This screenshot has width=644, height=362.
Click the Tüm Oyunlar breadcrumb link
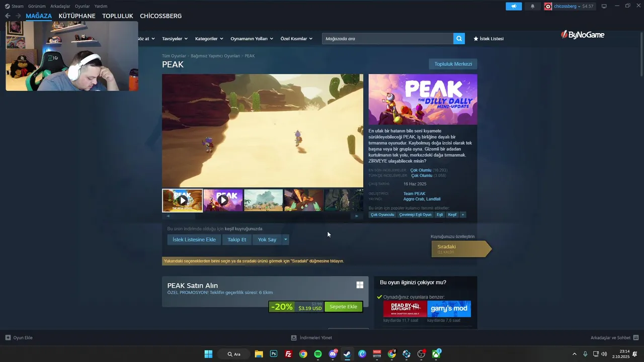[174, 56]
